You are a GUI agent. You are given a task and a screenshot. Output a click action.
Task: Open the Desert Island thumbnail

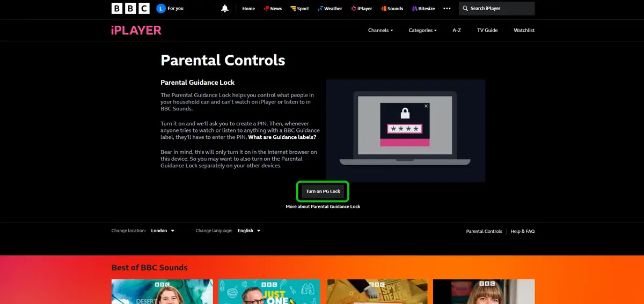(162, 292)
